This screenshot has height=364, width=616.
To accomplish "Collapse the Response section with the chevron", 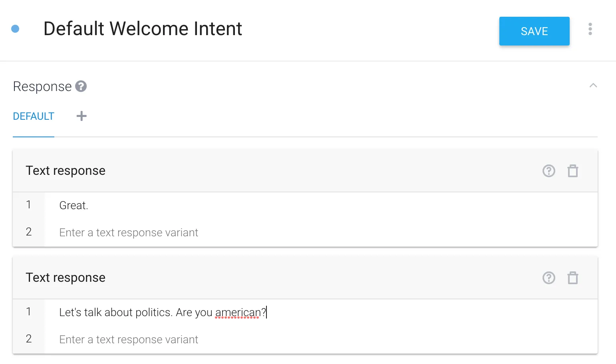I will pos(593,85).
